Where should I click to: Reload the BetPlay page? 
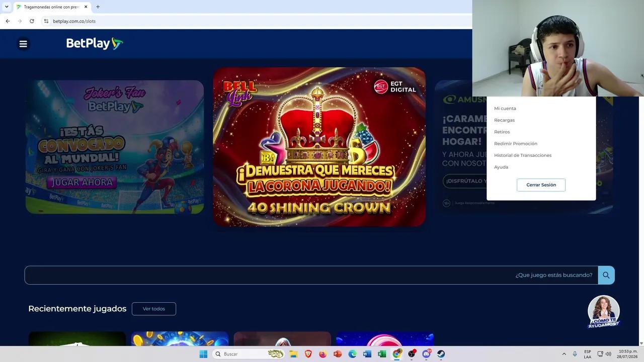coord(32,21)
